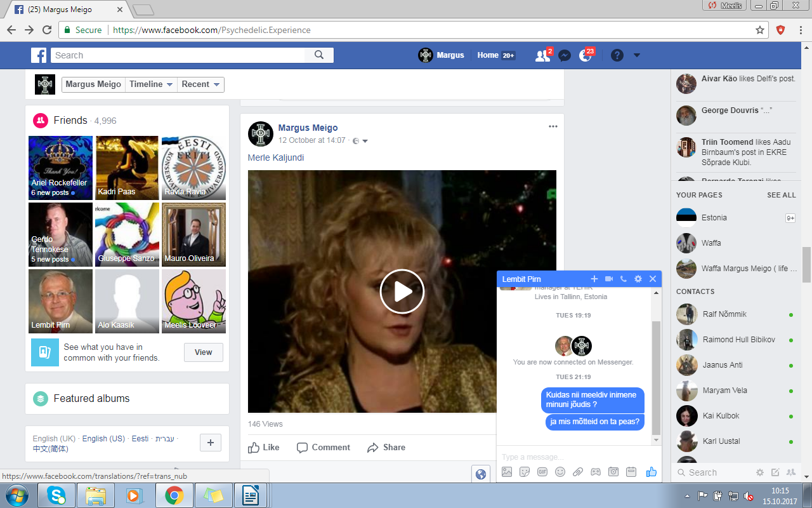Viewport: 812px width, 508px height.
Task: Attach photo icon in chat window
Action: click(506, 472)
